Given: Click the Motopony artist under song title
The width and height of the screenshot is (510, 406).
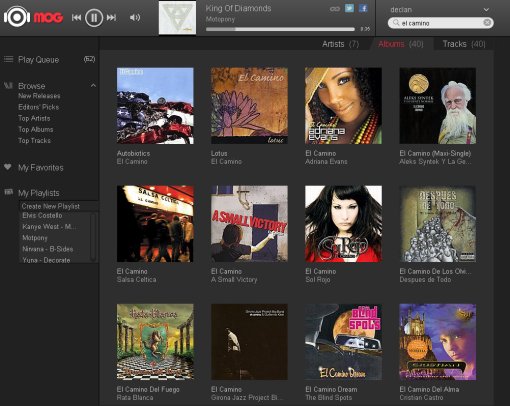Looking at the screenshot, I should pyautogui.click(x=220, y=19).
